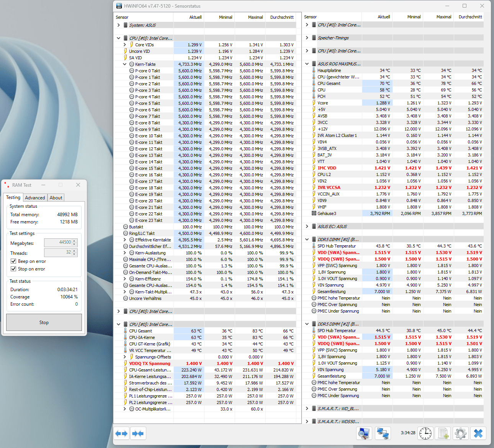Expand the Speicher-Timings group
The image size is (494, 448).
pos(307,38)
